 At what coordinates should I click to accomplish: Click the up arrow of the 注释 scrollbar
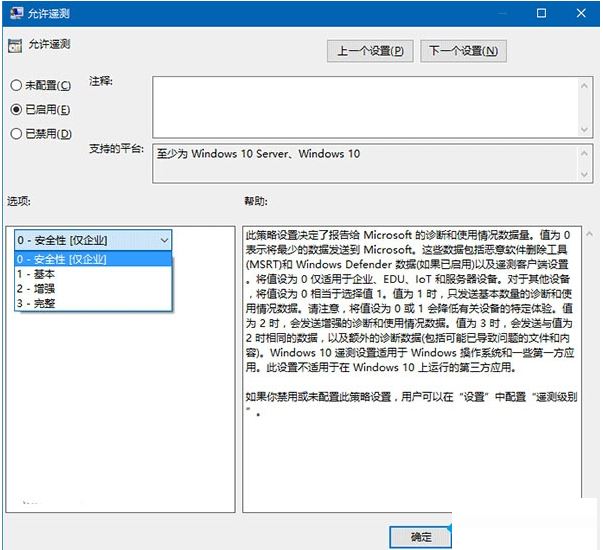pos(584,84)
